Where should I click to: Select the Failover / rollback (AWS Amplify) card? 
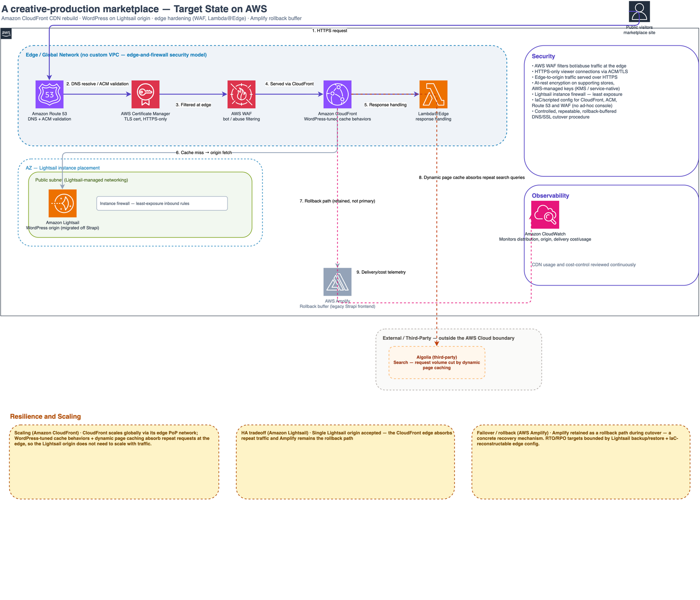coord(581,462)
